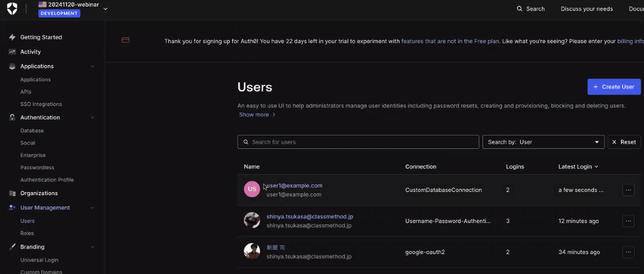
Task: Click the Branding brush icon
Action: pos(12,247)
